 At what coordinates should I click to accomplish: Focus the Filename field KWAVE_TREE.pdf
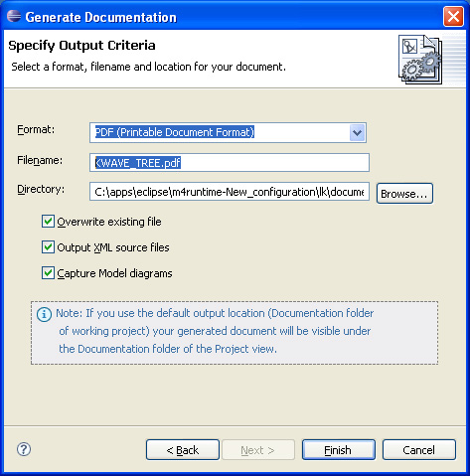click(x=230, y=163)
